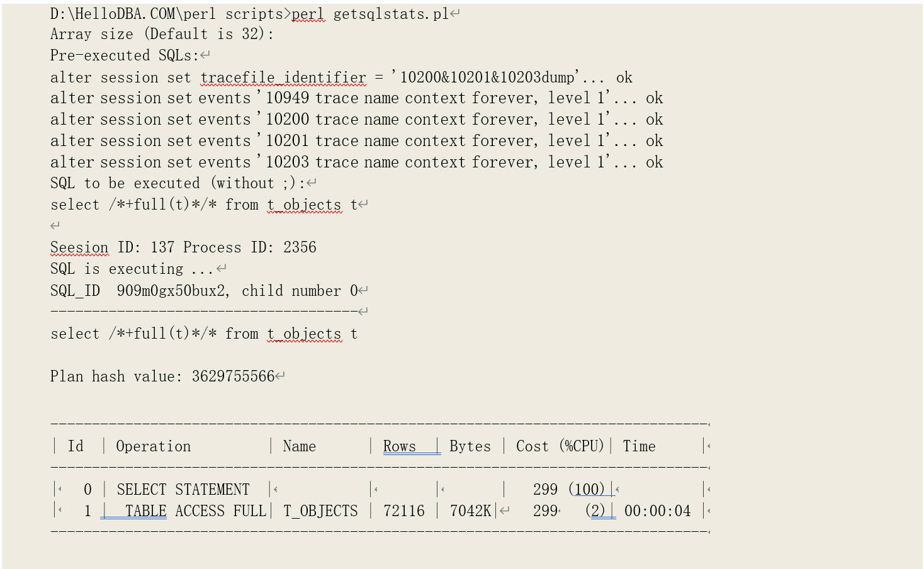Click the "Rows" column header
Viewport: 924px width, 569px height.
400,446
